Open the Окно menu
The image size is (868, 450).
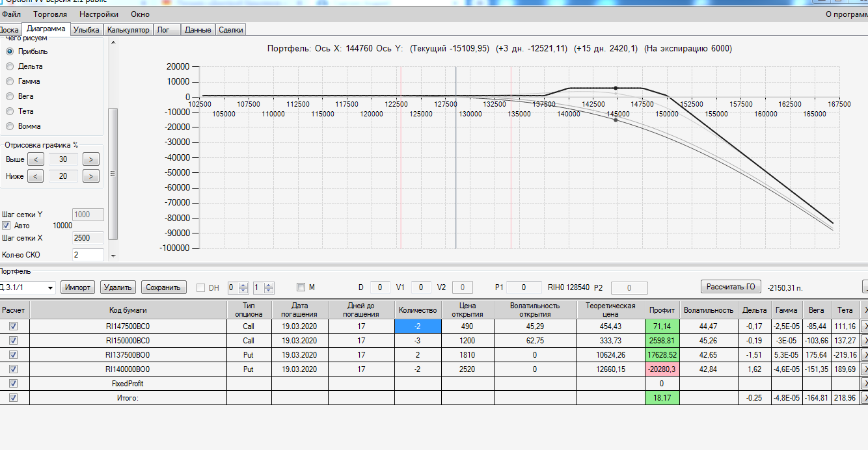point(140,14)
